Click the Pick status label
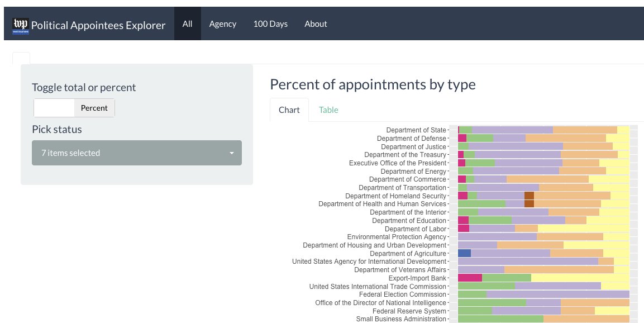The height and width of the screenshot is (323, 644). coord(56,129)
